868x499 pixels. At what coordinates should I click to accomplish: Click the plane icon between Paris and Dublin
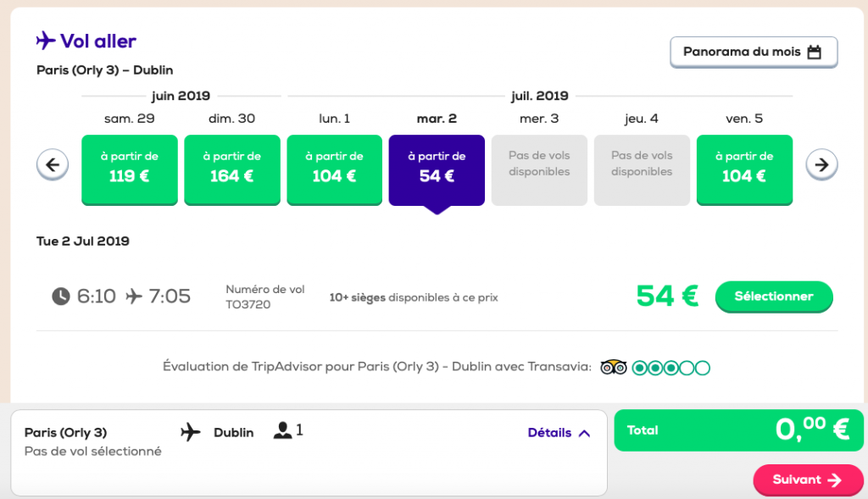191,432
